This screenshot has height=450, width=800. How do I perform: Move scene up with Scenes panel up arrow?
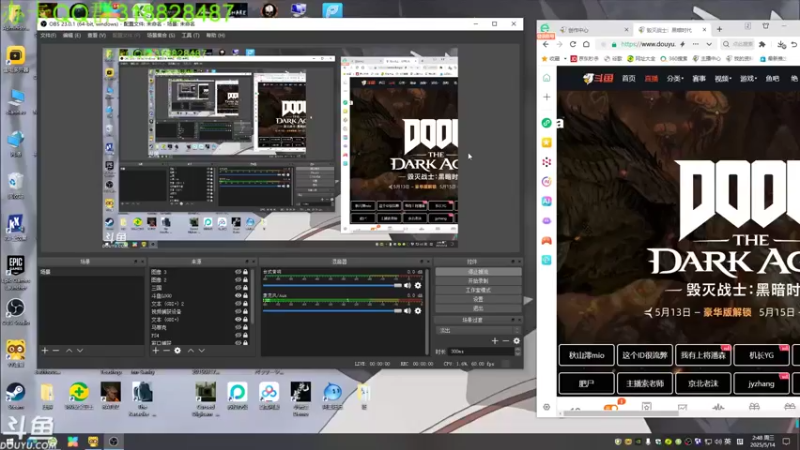coord(69,351)
